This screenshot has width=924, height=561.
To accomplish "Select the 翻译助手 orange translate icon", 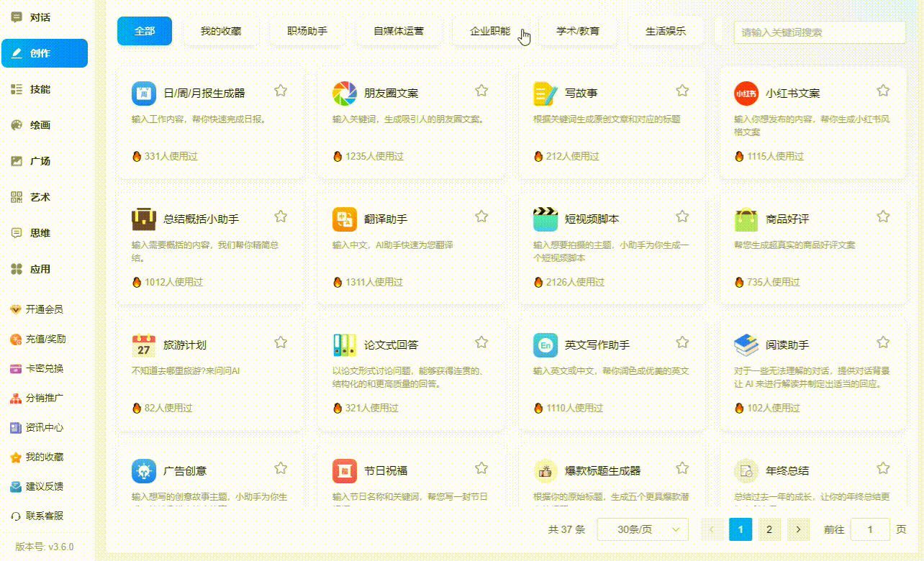I will (x=345, y=219).
